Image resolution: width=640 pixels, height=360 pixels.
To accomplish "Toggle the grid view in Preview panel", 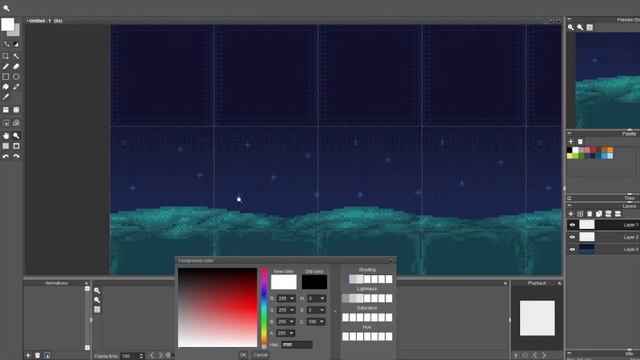I will coord(590,27).
